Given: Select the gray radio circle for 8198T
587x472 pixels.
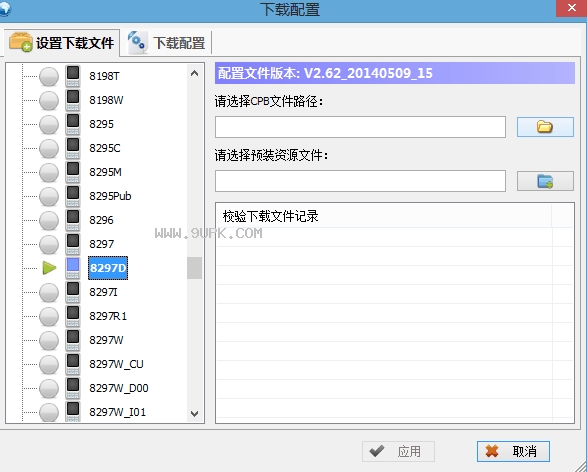Looking at the screenshot, I should (49, 77).
